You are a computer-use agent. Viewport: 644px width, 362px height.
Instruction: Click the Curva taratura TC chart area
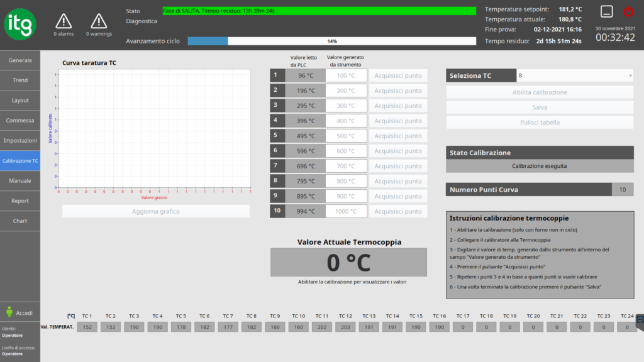(x=155, y=128)
